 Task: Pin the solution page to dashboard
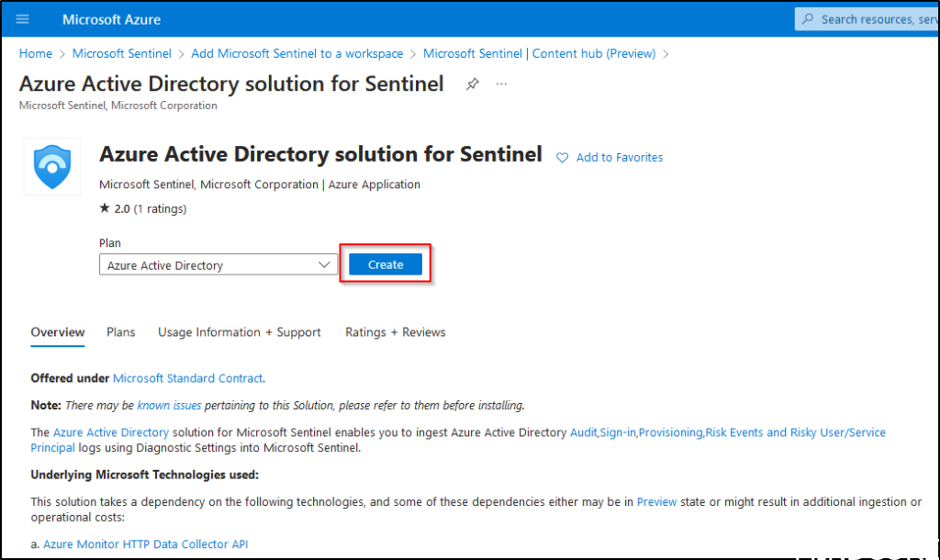[472, 84]
